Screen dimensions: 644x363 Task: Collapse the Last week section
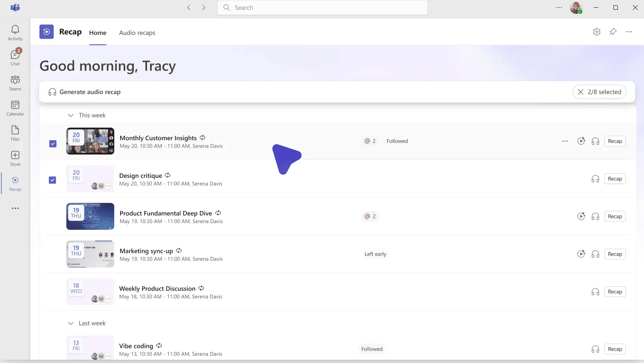[71, 323]
